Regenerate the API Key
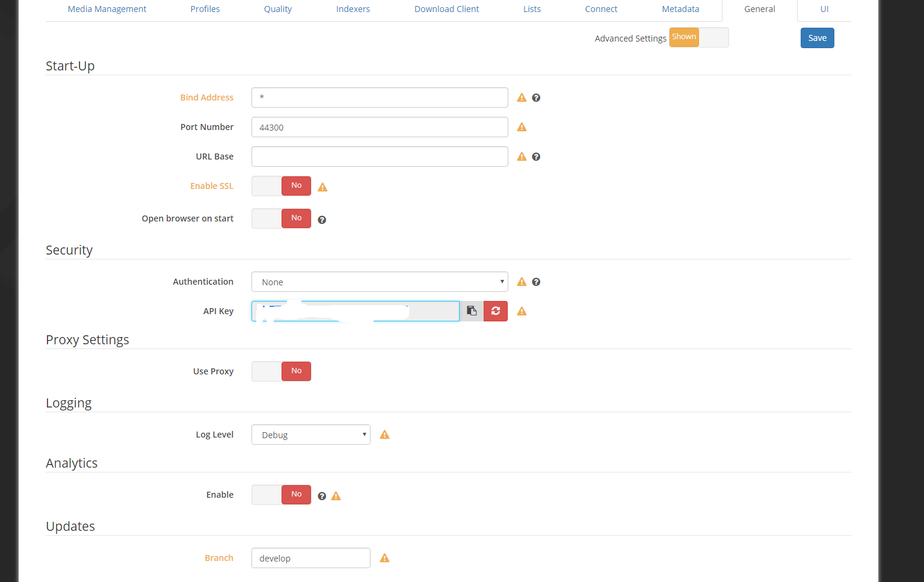Viewport: 924px width, 582px height. (495, 311)
